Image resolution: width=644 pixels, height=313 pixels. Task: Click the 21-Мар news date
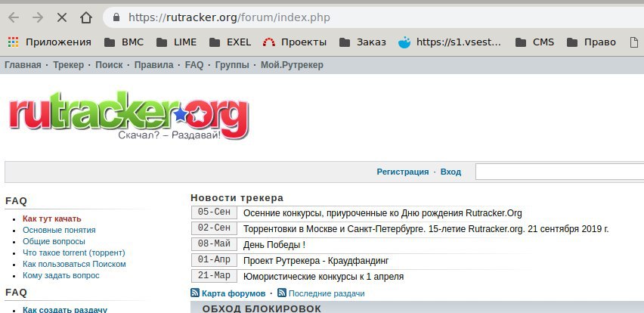click(x=214, y=276)
